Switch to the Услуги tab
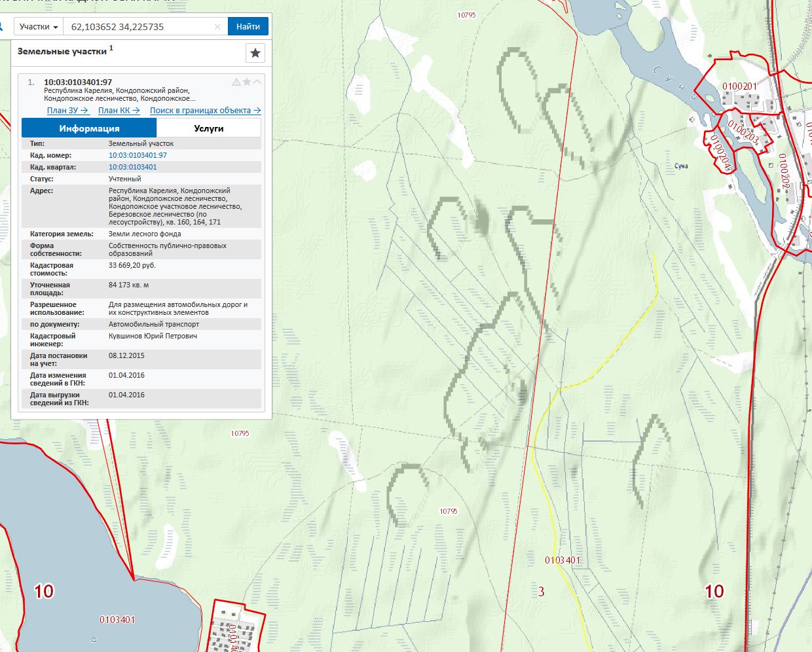Viewport: 812px width, 652px height. coord(209,128)
